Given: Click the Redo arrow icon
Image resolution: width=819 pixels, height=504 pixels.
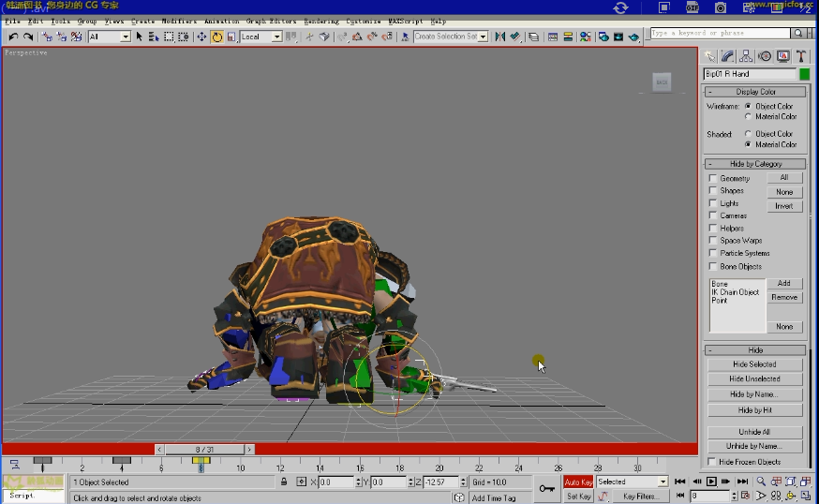Looking at the screenshot, I should point(28,37).
